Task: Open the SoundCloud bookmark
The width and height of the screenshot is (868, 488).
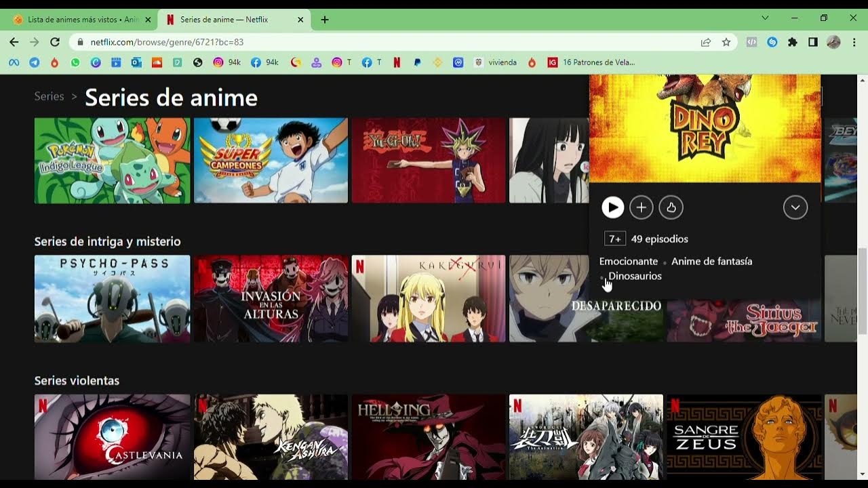Action: point(157,62)
